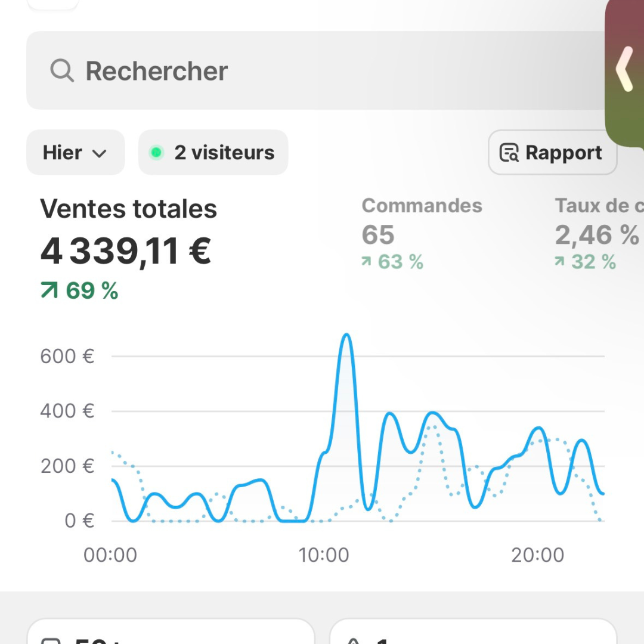Select the Ventes totales metric heading
Viewport: 644px width, 644px height.
pyautogui.click(x=128, y=209)
